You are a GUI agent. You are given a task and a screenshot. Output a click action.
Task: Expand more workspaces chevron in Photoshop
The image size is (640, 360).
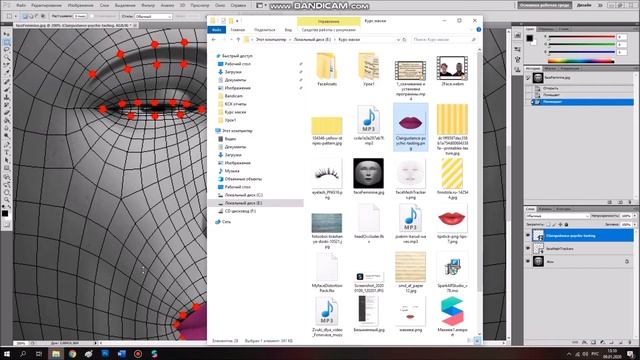pyautogui.click(x=600, y=5)
